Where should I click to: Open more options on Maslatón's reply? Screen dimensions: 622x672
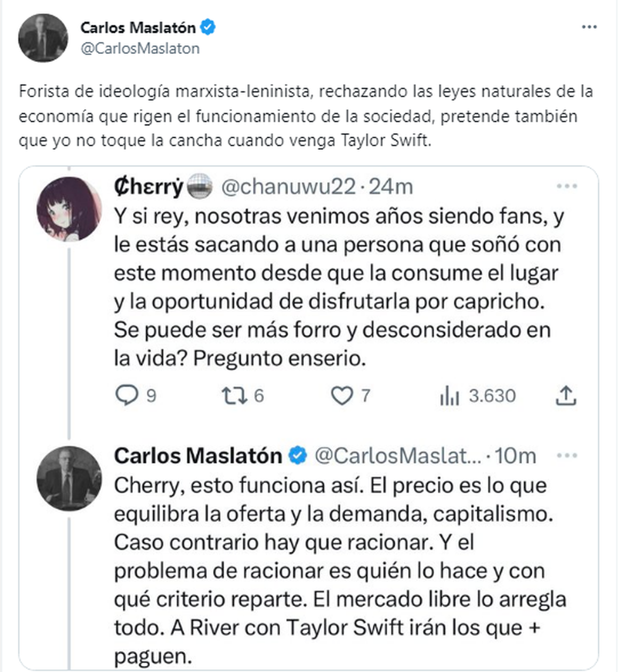[x=567, y=456]
